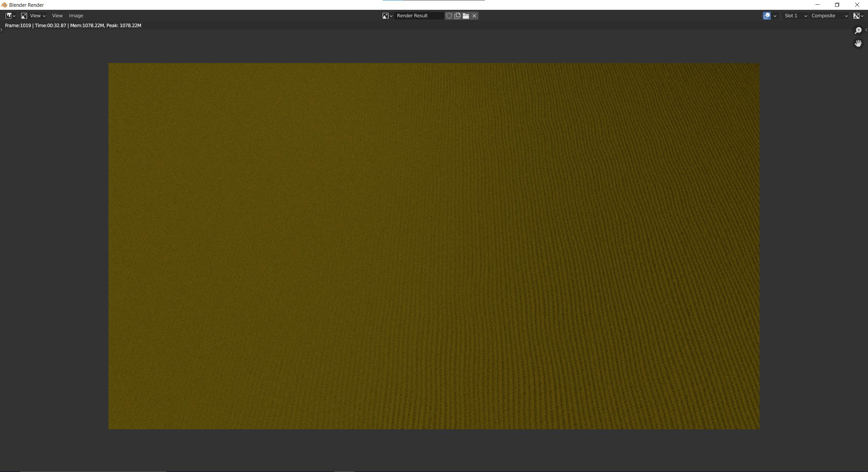Open the Slot 1 dropdown
This screenshot has height=472, width=868.
tap(795, 16)
